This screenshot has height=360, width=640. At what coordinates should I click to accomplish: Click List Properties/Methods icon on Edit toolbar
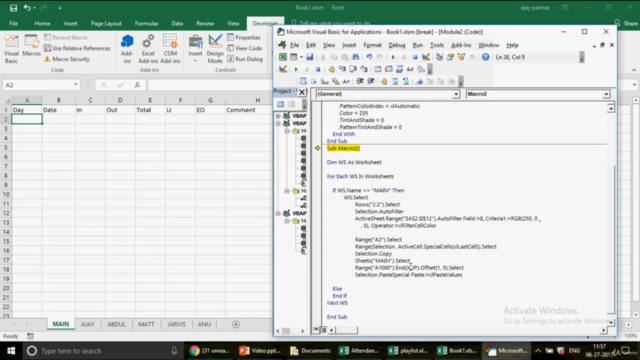(x=302, y=81)
